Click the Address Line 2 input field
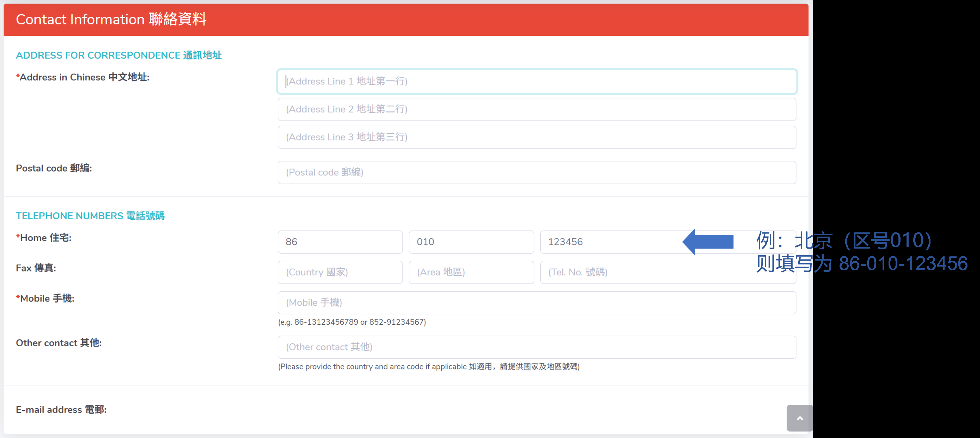Image resolution: width=980 pixels, height=438 pixels. (537, 110)
